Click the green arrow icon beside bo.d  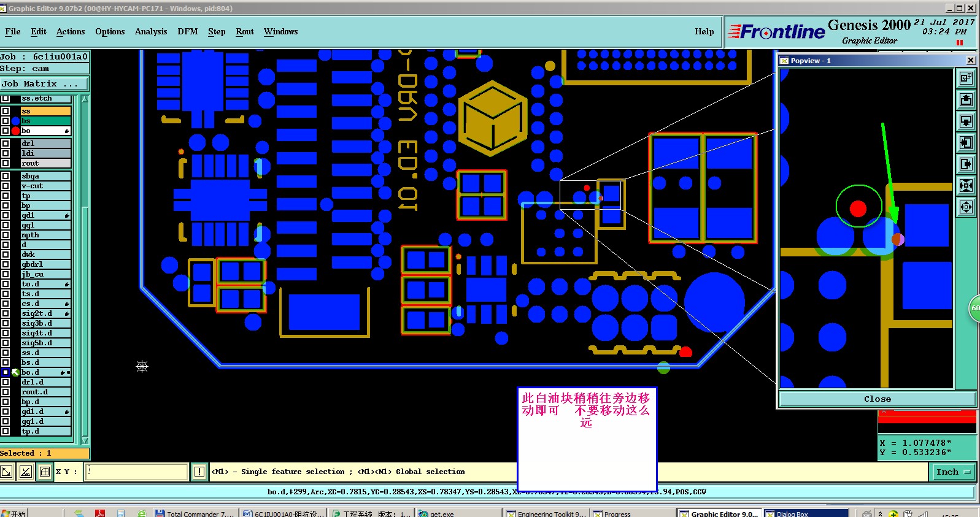pyautogui.click(x=15, y=372)
